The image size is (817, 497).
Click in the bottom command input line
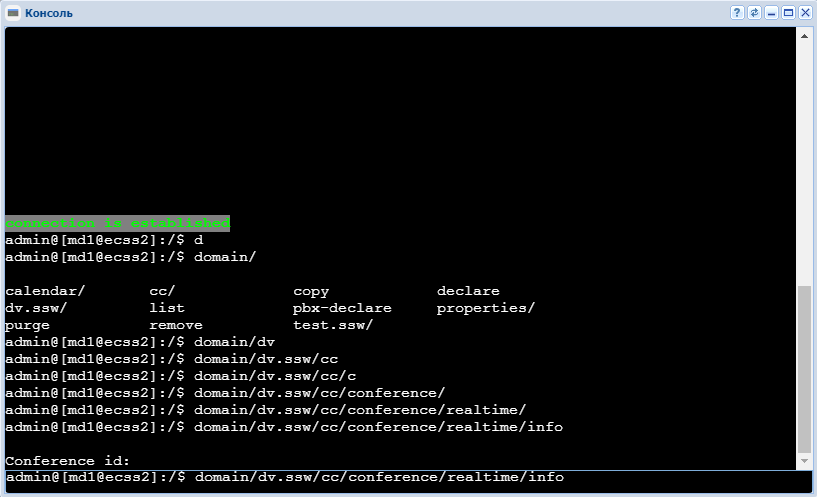400,478
